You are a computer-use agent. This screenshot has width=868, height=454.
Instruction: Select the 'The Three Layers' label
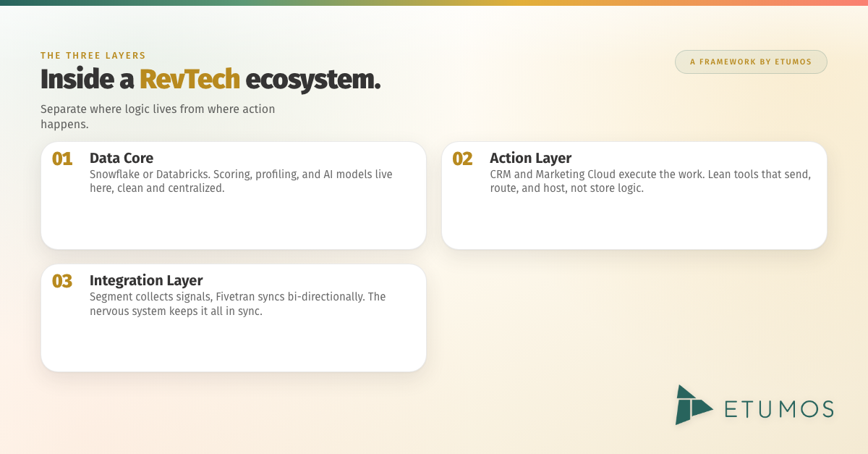click(93, 55)
